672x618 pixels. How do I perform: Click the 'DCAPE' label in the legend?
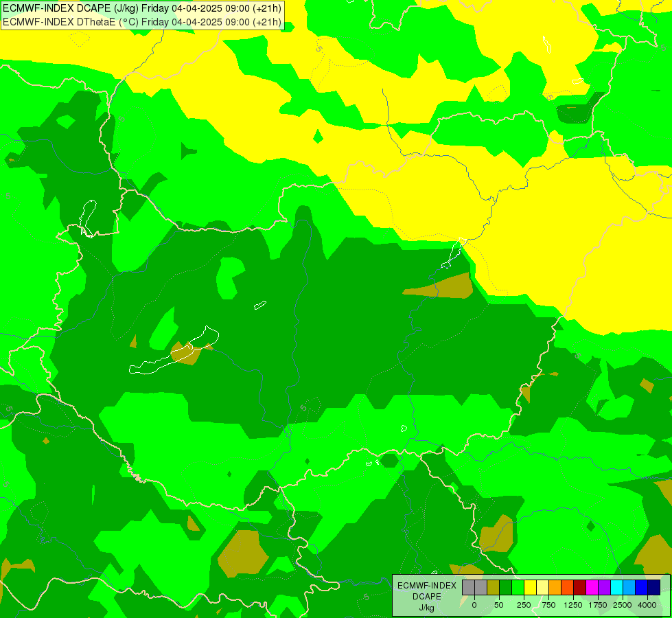(427, 597)
